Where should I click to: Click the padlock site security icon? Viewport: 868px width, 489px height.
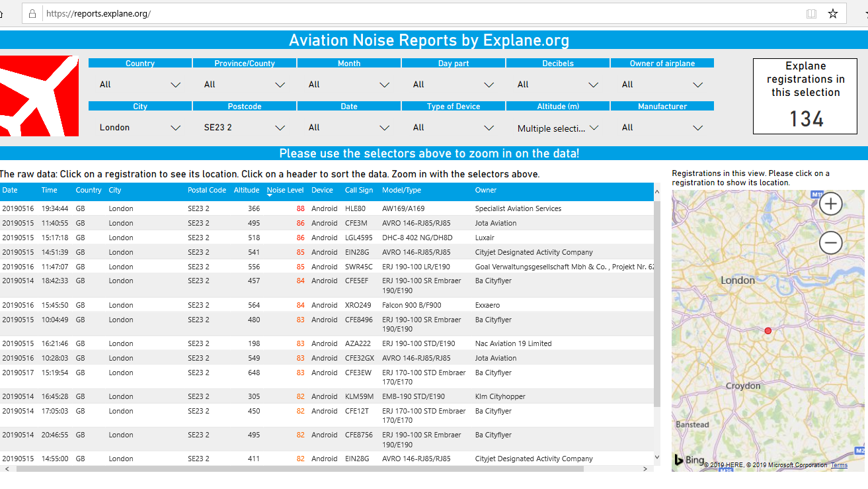point(32,13)
